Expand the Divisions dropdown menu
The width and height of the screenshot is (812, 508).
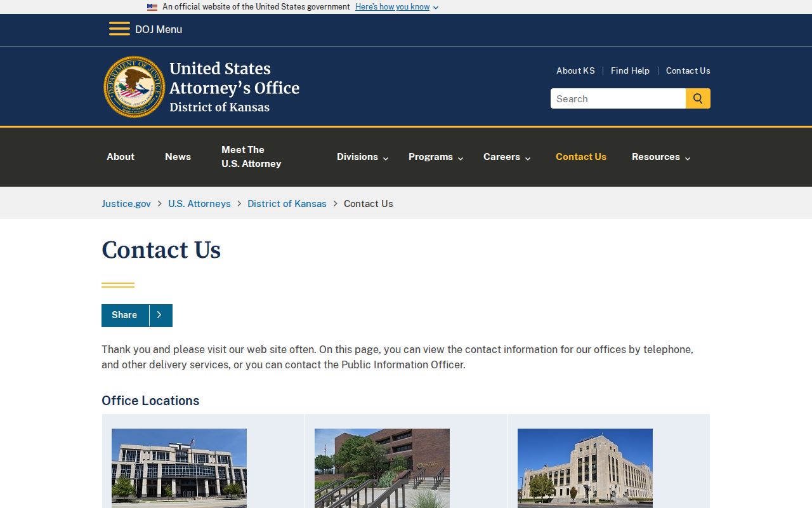[362, 157]
